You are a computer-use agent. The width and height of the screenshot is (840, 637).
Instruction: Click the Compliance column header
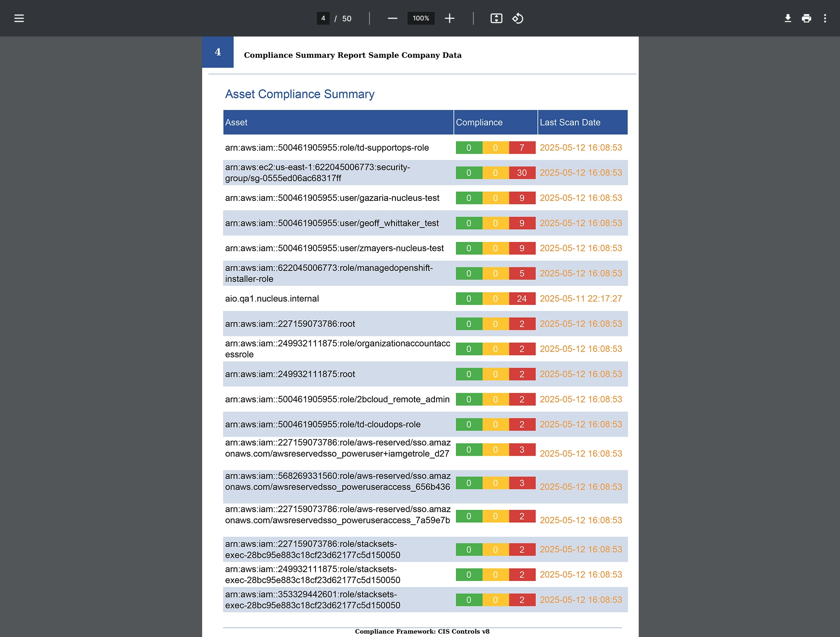[479, 122]
